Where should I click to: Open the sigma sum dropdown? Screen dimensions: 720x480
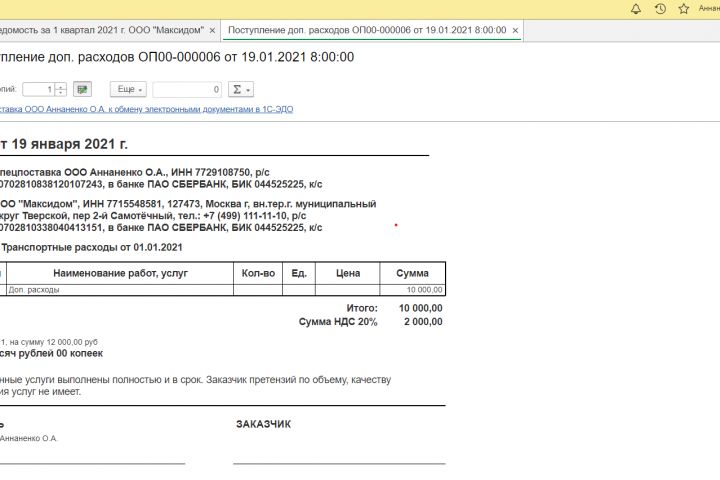[241, 89]
